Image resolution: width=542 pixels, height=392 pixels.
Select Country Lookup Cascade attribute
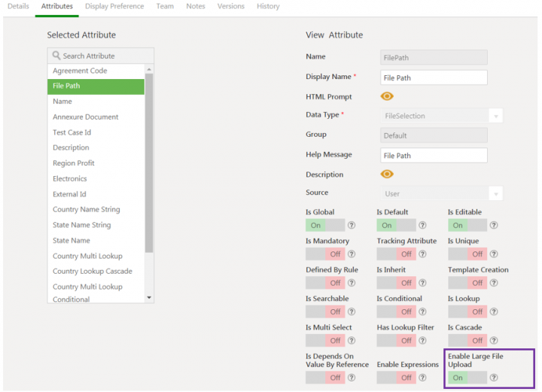pos(92,271)
